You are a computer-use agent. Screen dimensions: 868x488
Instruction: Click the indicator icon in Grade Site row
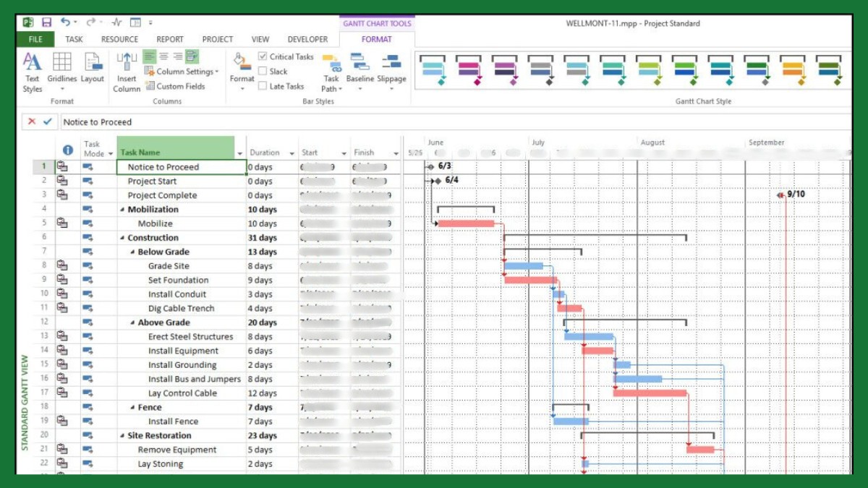pos(62,266)
